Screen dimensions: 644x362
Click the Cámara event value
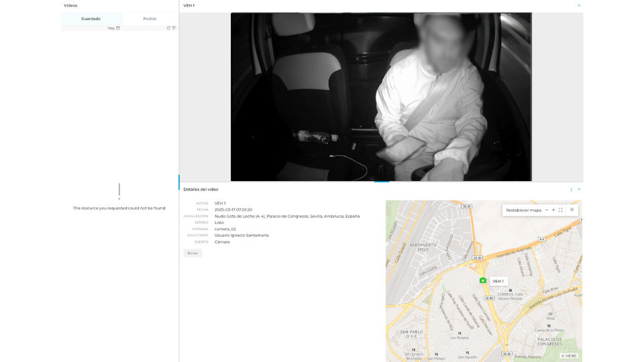(222, 242)
